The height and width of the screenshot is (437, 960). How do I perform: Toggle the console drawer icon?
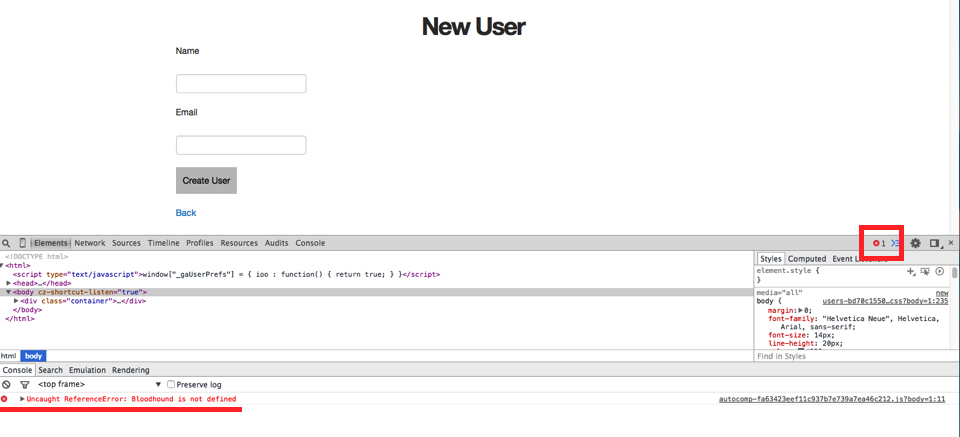[895, 243]
